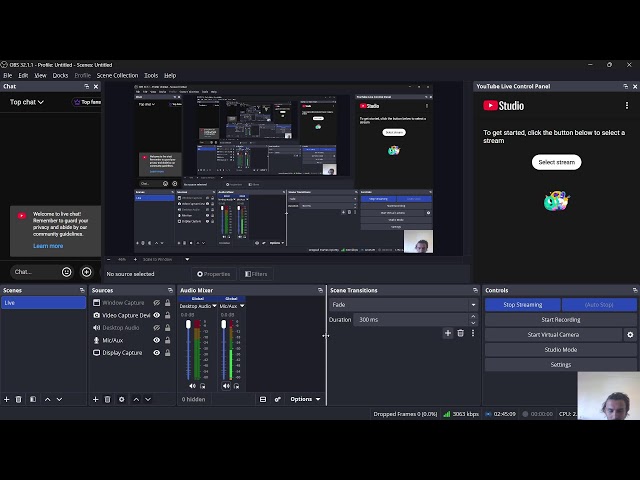This screenshot has height=480, width=640.
Task: Click the Chat message input field
Action: tap(34, 272)
